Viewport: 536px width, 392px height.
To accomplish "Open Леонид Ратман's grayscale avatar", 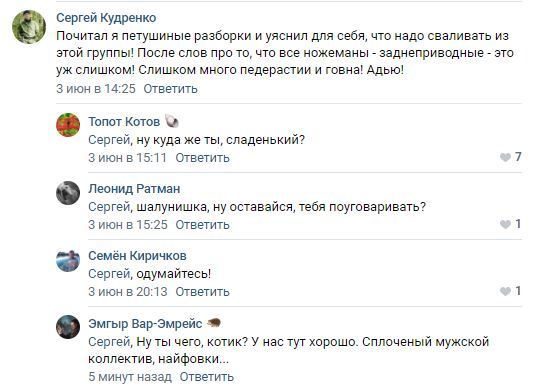I will tap(68, 193).
